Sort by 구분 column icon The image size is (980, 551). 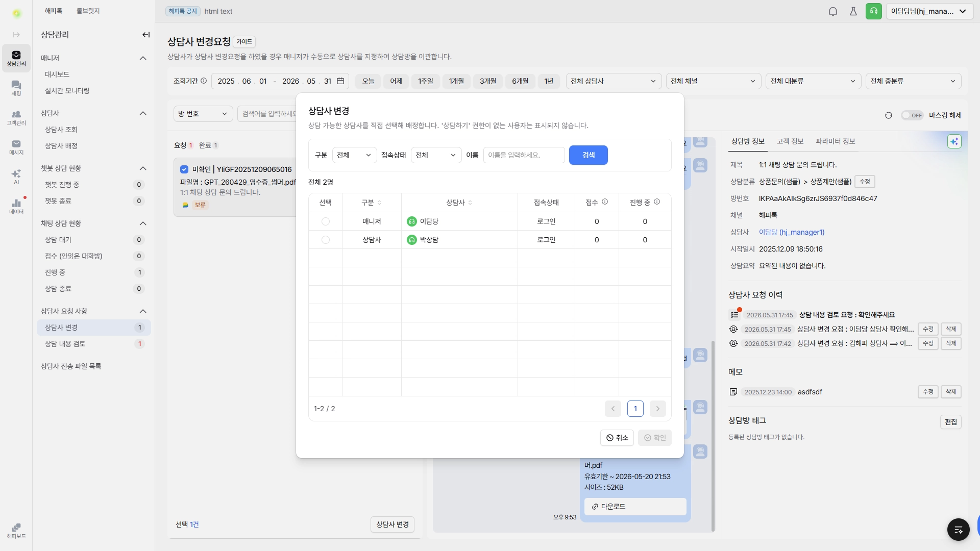[x=379, y=203]
